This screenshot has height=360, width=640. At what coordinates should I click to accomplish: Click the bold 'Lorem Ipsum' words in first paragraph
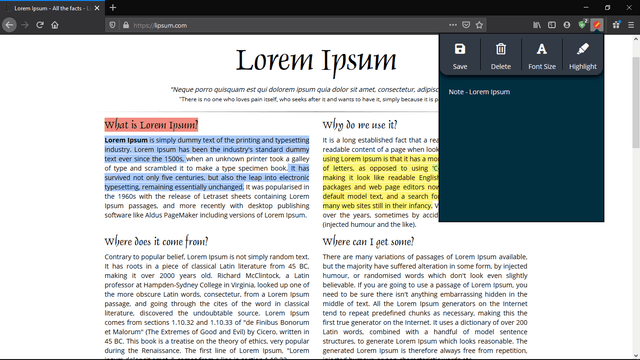(126, 140)
